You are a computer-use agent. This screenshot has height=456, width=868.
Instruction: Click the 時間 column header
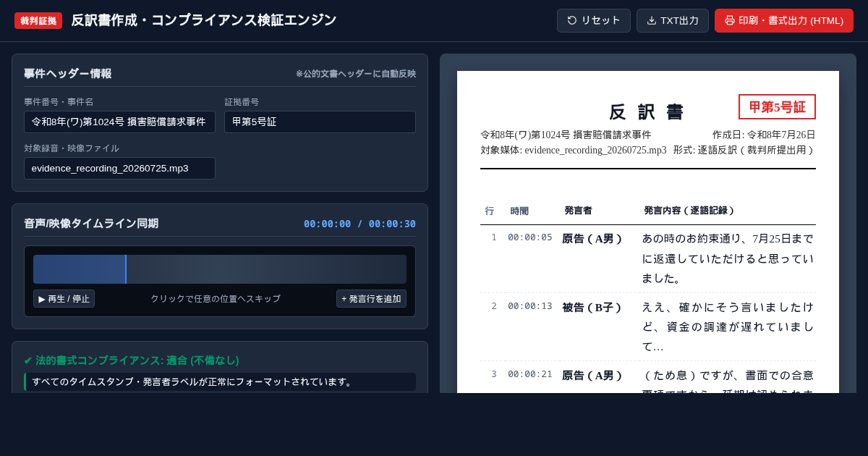(x=519, y=211)
